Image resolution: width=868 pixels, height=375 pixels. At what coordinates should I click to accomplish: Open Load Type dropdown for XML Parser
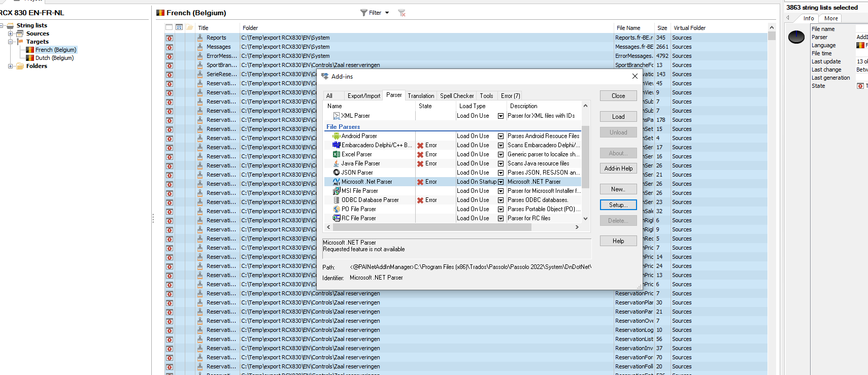[500, 116]
